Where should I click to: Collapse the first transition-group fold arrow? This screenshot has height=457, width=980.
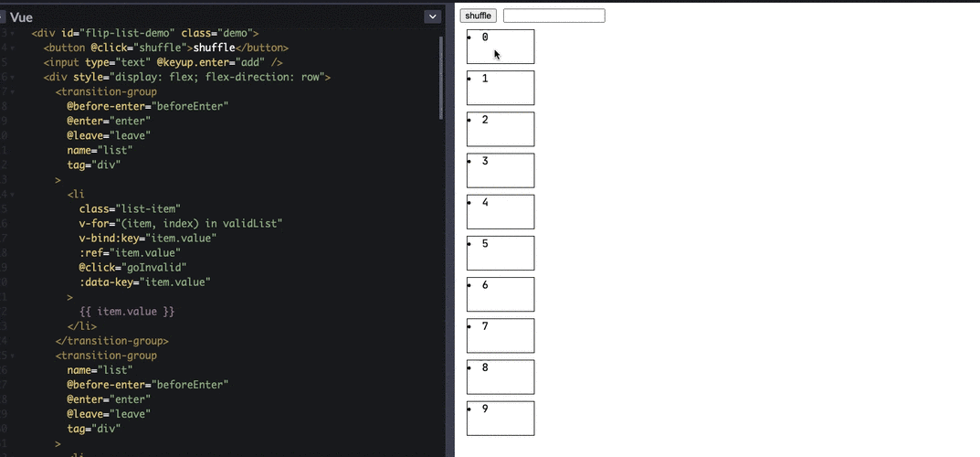point(13,92)
